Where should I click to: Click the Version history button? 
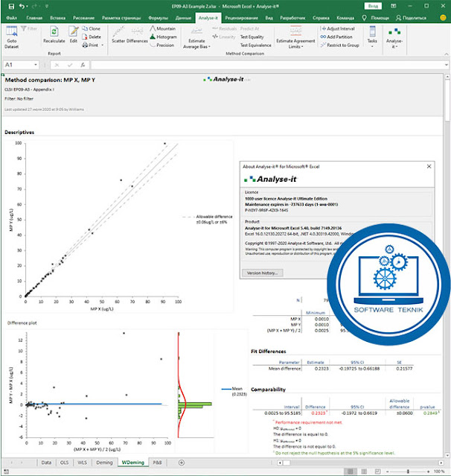point(262,273)
